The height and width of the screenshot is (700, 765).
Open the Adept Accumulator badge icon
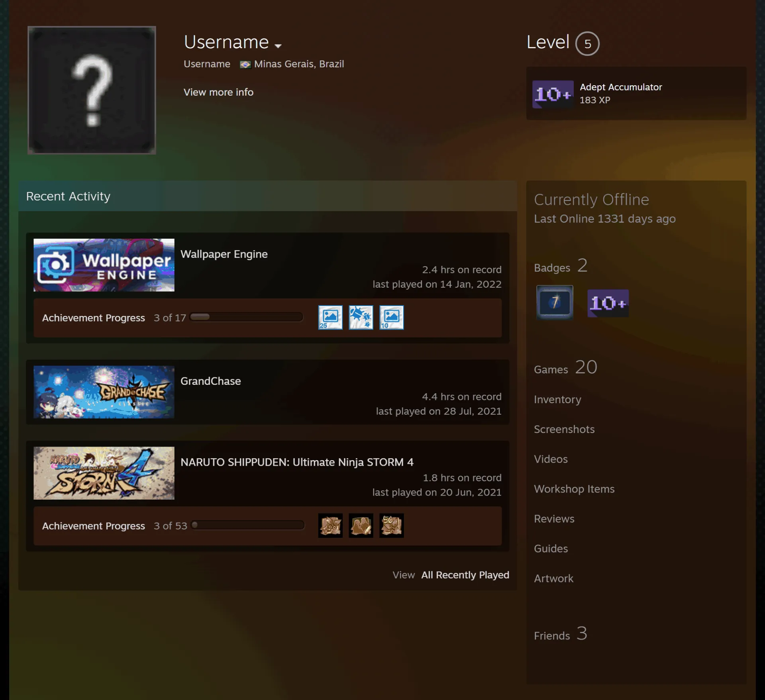[553, 94]
